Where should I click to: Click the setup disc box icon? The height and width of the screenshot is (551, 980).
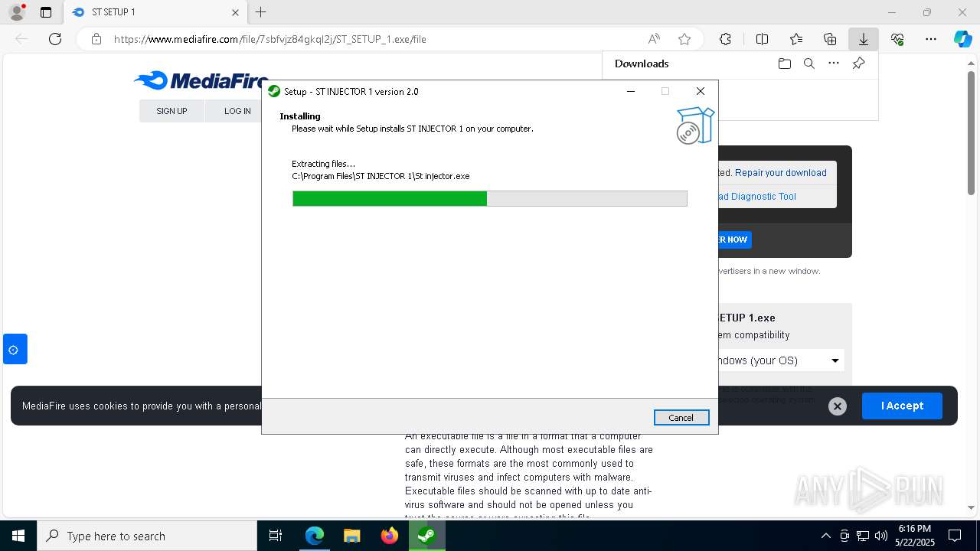coord(695,126)
